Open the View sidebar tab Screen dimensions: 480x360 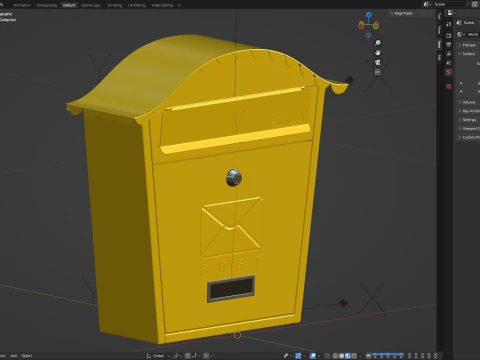coord(439,30)
